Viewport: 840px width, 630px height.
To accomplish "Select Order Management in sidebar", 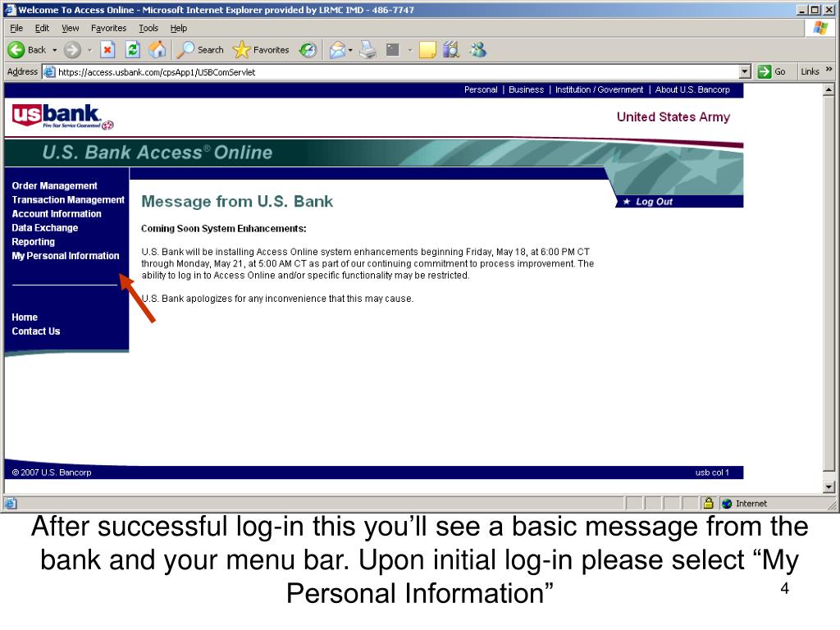I will 55,185.
